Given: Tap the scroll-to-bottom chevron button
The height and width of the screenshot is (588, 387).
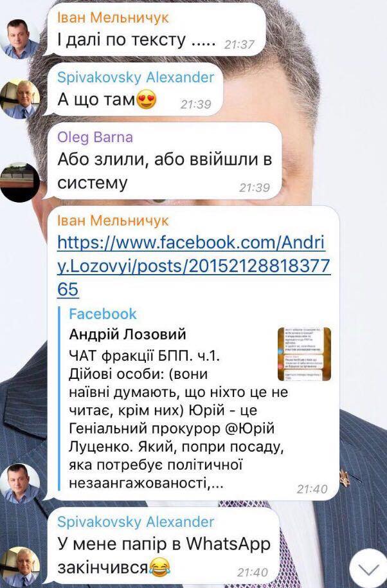Looking at the screenshot, I should point(368,569).
